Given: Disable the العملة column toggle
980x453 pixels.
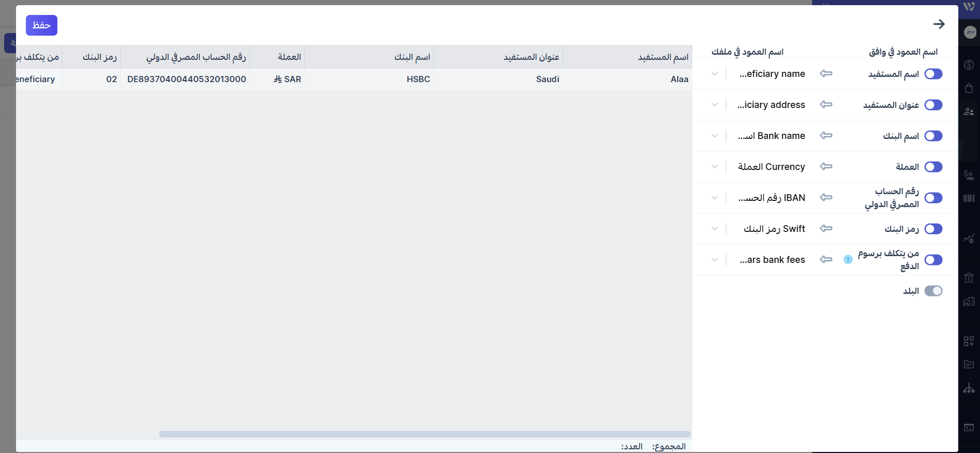Looking at the screenshot, I should click(x=933, y=167).
